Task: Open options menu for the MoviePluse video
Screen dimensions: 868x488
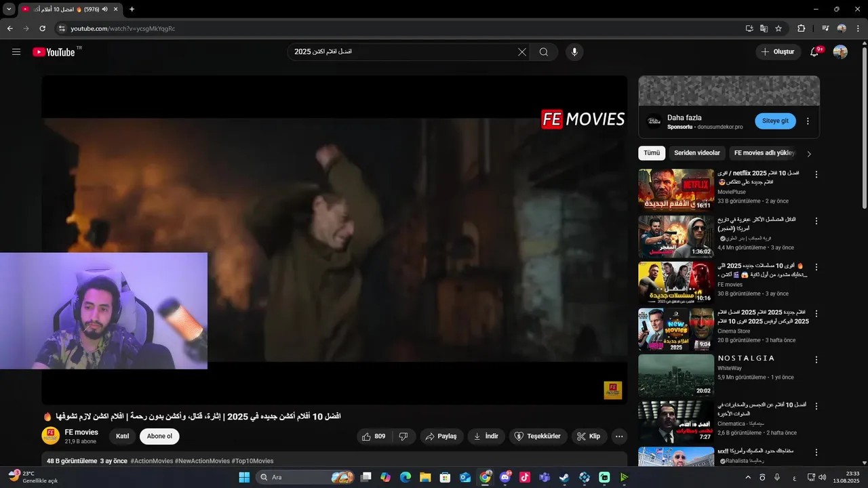Action: tap(816, 175)
